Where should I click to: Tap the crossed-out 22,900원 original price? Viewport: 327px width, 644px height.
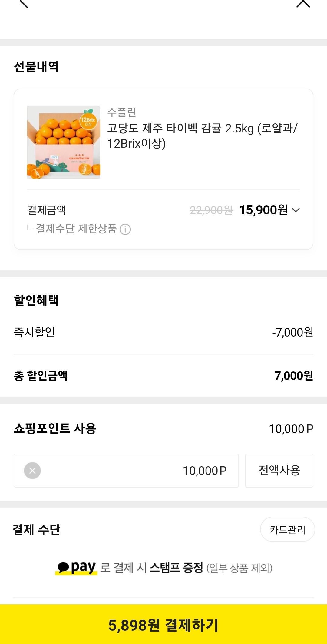tap(211, 210)
